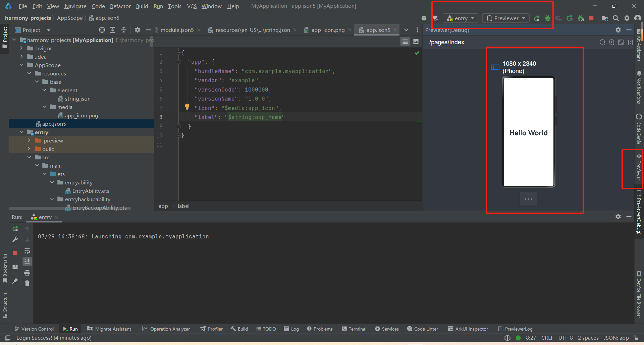
Task: Click the red Stop button in top toolbar
Action: [591, 18]
